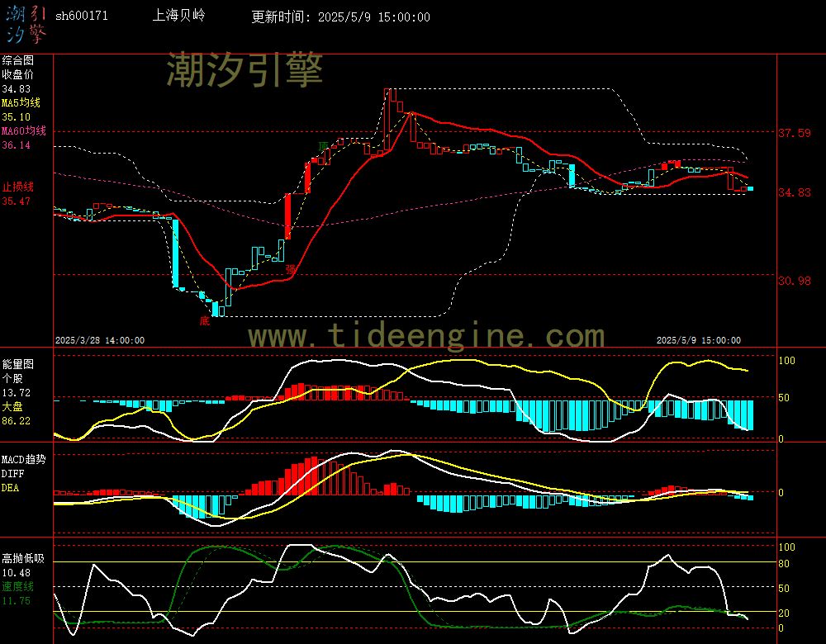Select the 综合图 panel label

[18, 60]
